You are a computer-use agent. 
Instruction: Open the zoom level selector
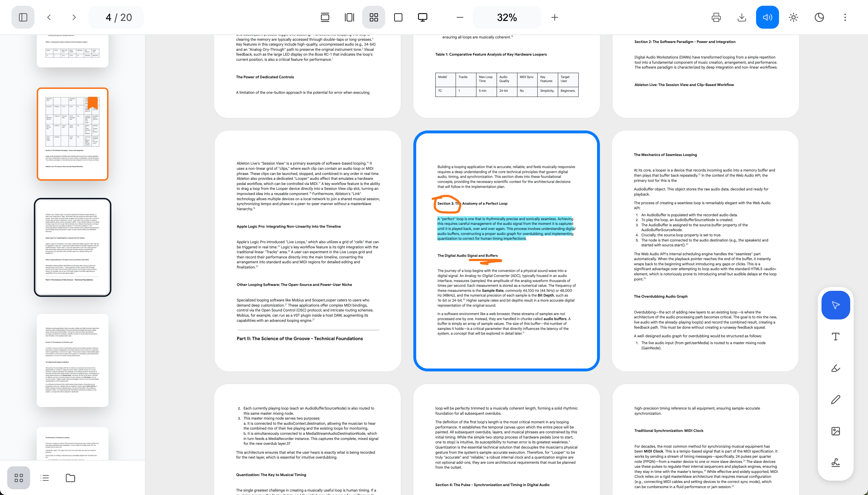(507, 17)
